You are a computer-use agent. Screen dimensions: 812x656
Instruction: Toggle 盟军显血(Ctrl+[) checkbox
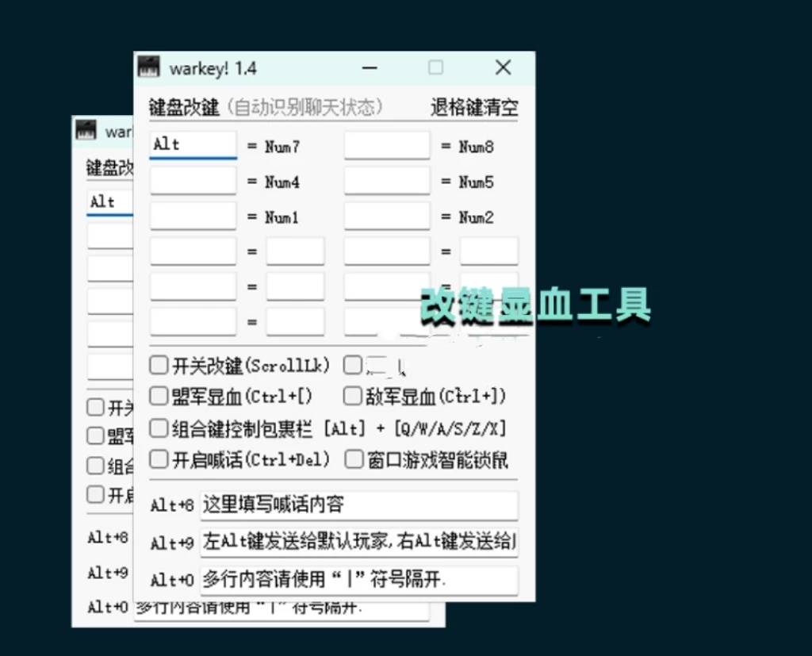[x=159, y=397]
